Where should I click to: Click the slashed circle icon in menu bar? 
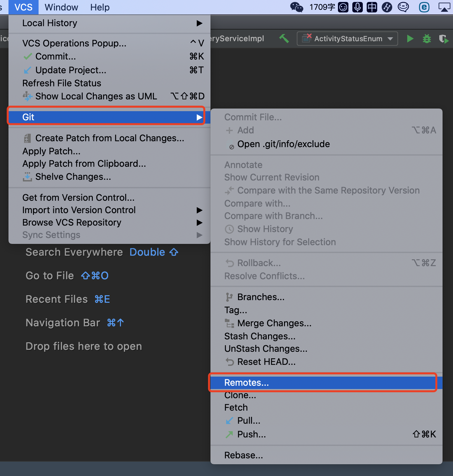click(x=387, y=7)
